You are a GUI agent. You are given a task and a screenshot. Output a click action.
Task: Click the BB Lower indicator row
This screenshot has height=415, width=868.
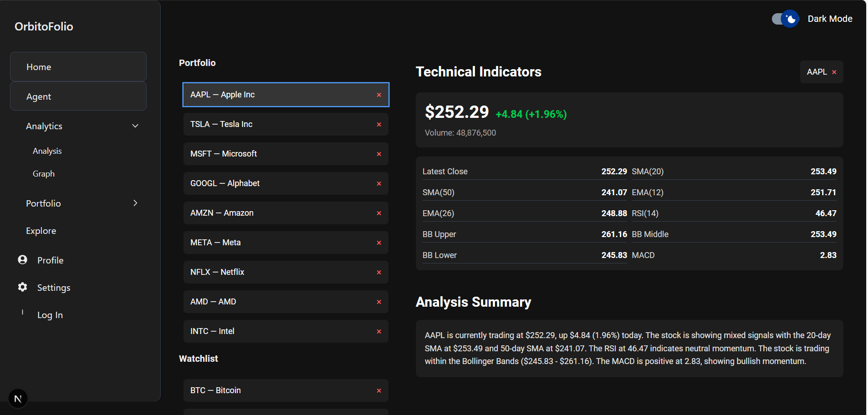(525, 255)
